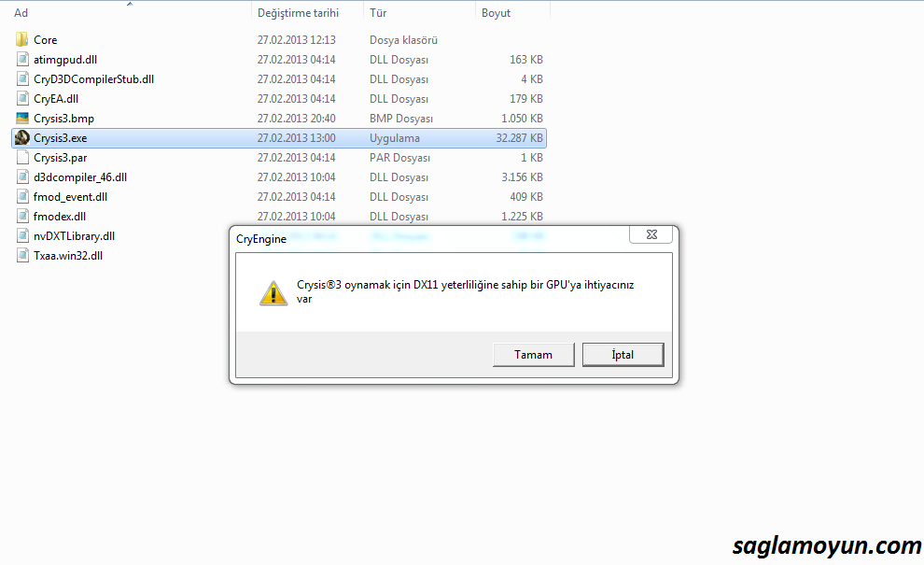Select the CryD3DCompilerStub.dll file name
Image resolution: width=924 pixels, height=565 pixels.
[93, 79]
